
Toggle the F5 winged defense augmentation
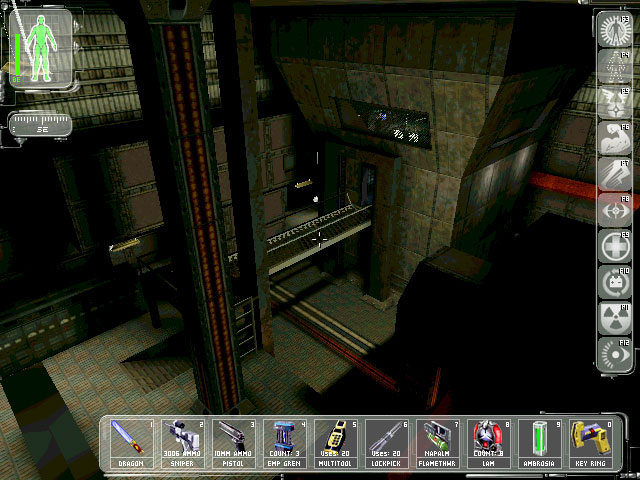614,103
